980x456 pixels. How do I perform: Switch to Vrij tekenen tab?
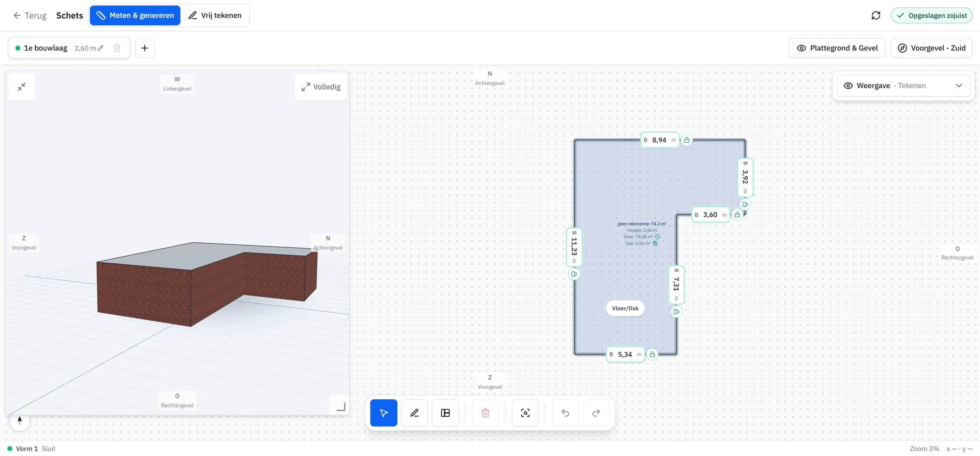(215, 16)
